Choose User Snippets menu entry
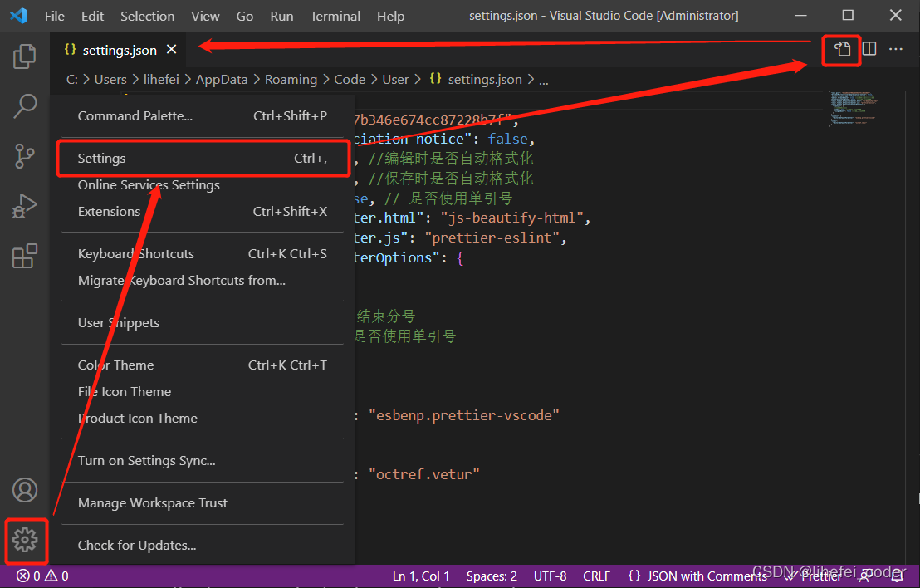 [x=203, y=323]
